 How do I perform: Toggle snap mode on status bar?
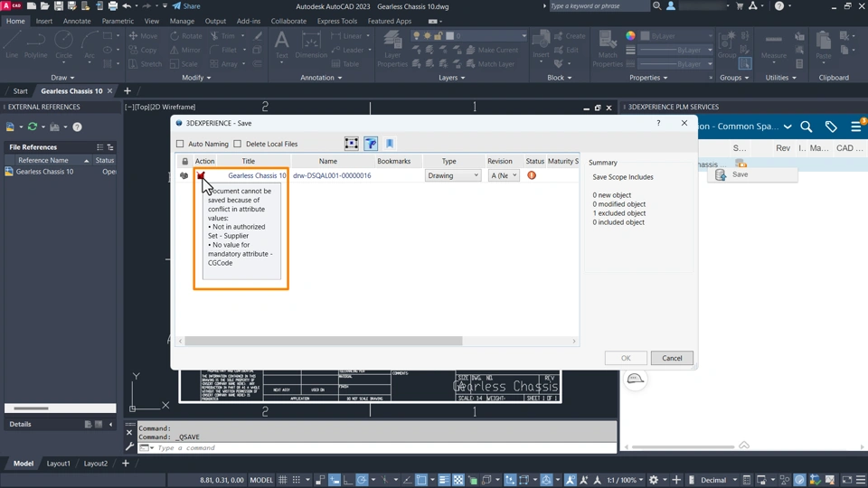pos(297,480)
